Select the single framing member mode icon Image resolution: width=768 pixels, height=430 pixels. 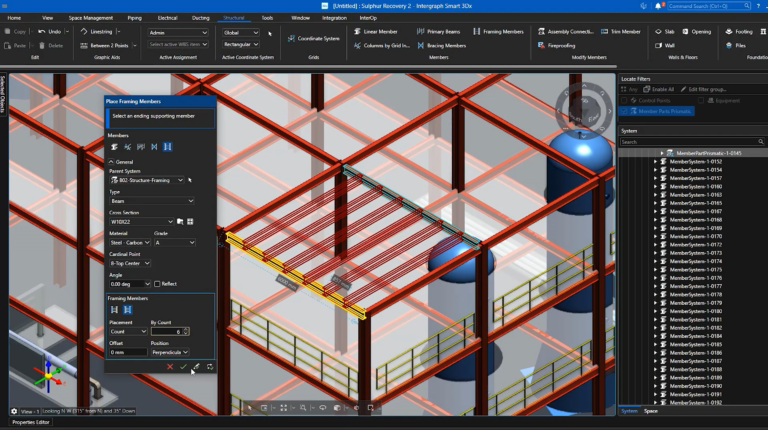pyautogui.click(x=115, y=310)
